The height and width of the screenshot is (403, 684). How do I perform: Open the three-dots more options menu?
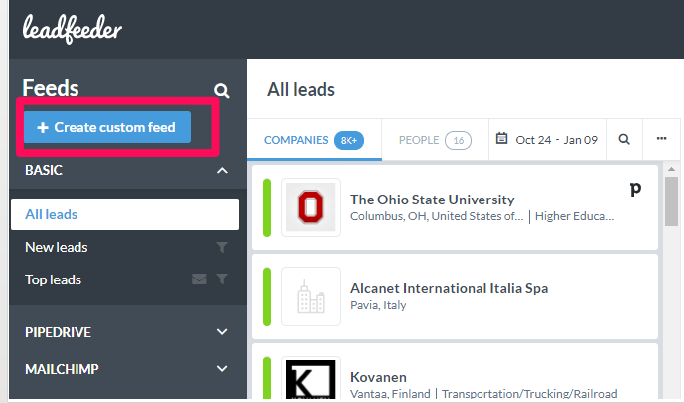661,139
